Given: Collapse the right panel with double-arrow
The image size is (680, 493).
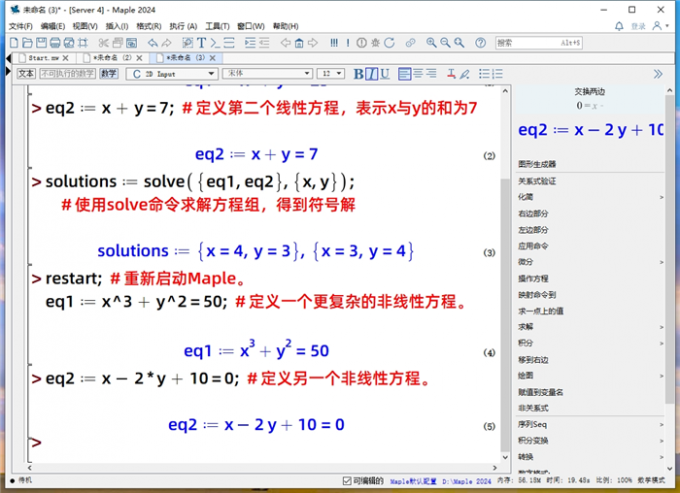Looking at the screenshot, I should coord(657,74).
